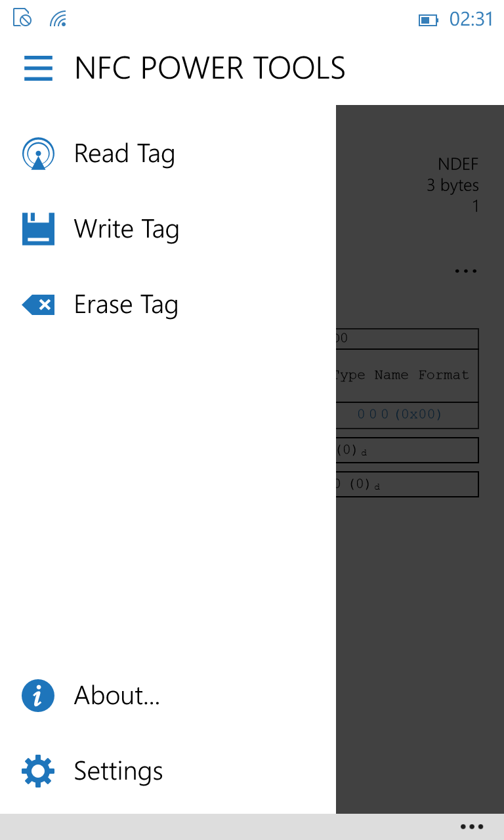Expand the record details ellipsis menu

point(465,270)
